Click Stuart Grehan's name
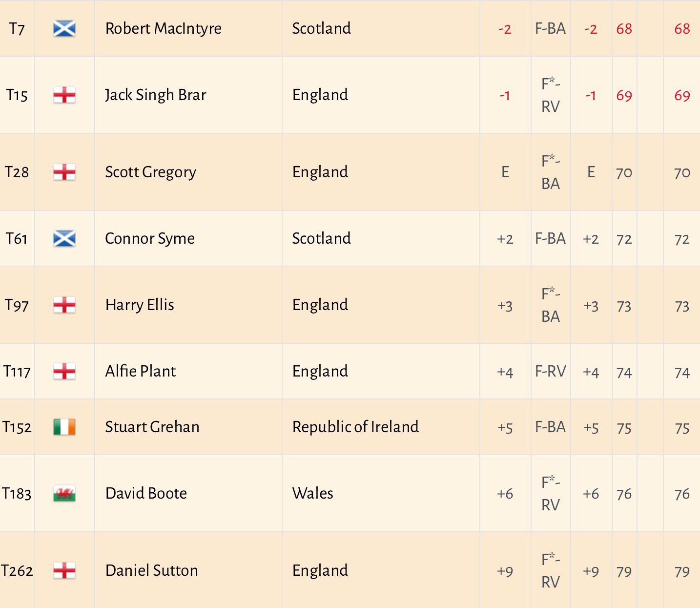 tap(152, 427)
